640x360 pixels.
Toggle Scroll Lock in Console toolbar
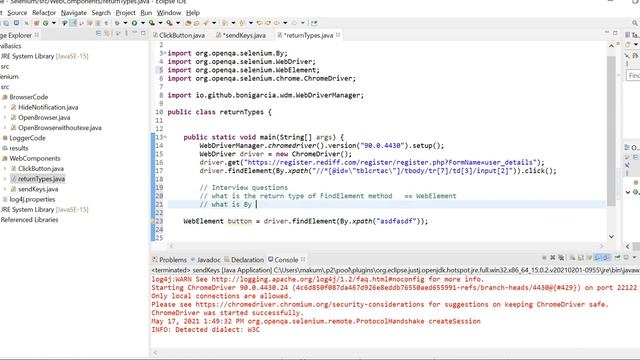coord(580,258)
